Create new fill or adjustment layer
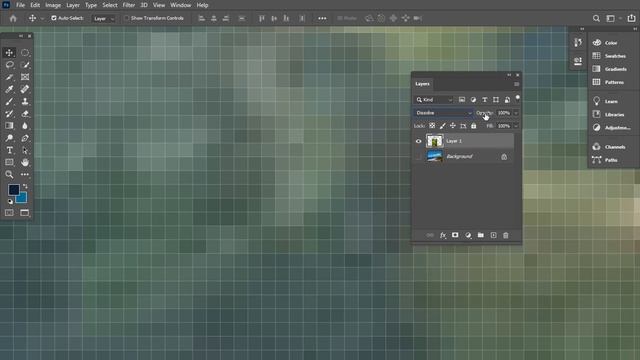Viewport: 640px width, 360px height. tap(468, 235)
